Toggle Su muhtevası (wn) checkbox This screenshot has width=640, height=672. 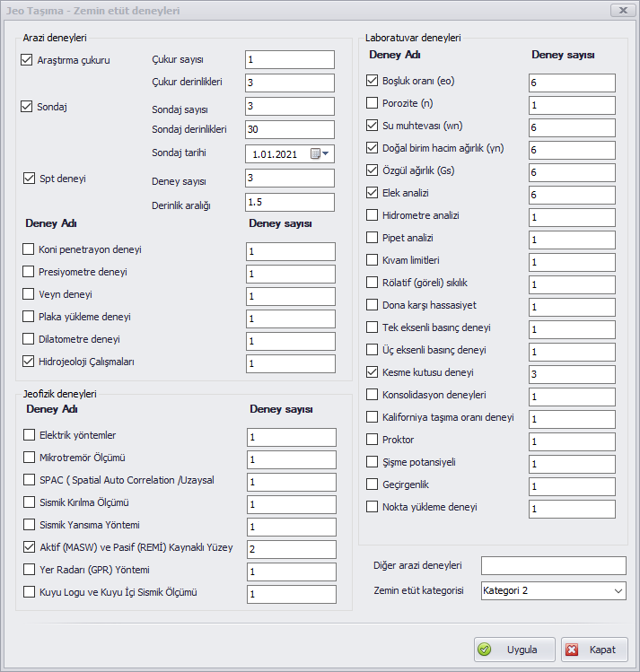(373, 125)
